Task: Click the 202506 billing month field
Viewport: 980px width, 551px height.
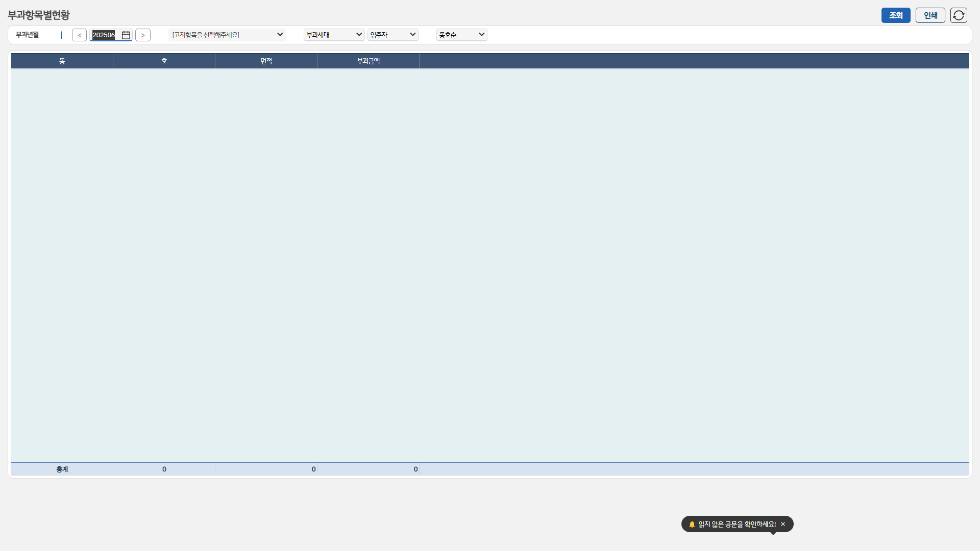Action: pyautogui.click(x=104, y=35)
